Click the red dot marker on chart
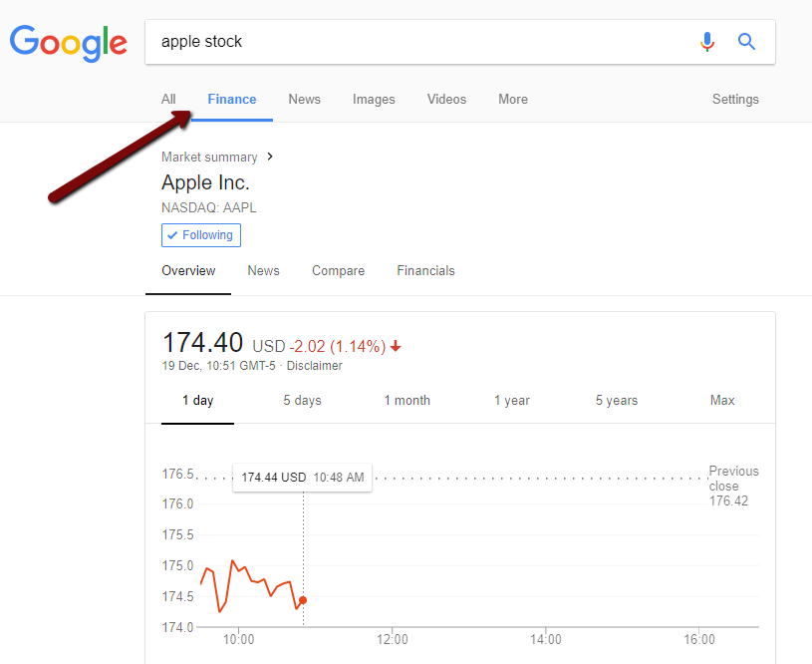Viewport: 812px width, 664px height. tap(303, 600)
